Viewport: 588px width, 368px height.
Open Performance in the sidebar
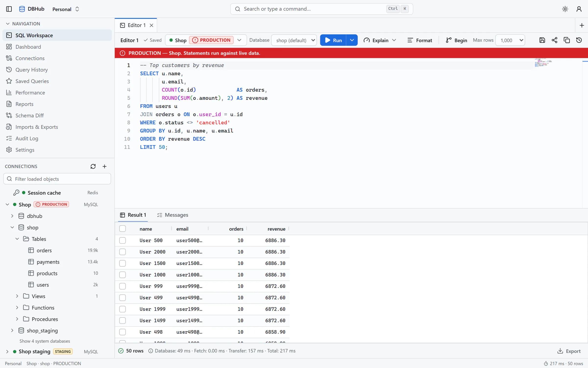point(57,92)
